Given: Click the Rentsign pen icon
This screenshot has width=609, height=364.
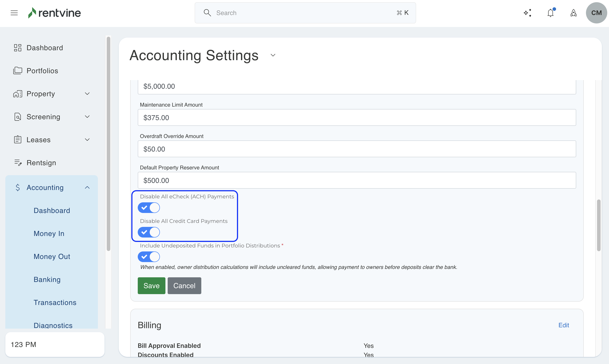Looking at the screenshot, I should 18,163.
